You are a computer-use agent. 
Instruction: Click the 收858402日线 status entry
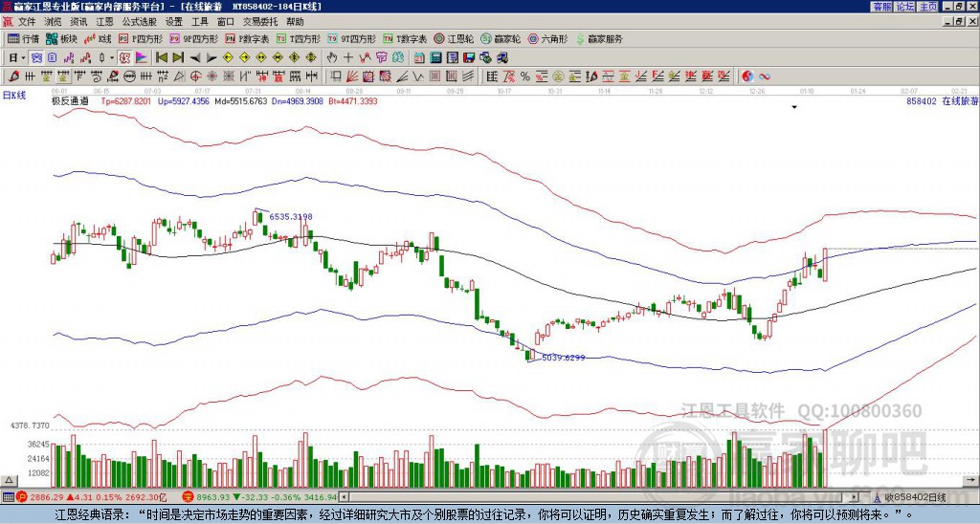click(x=914, y=498)
